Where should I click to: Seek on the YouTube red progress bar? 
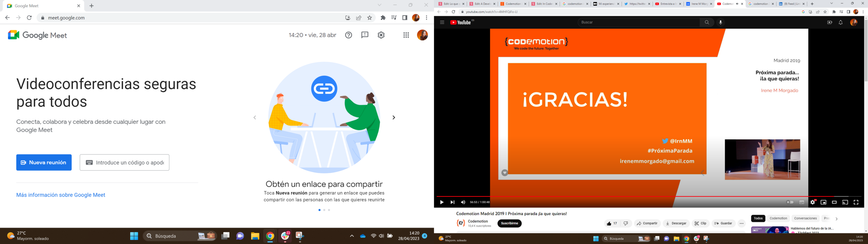click(649, 196)
